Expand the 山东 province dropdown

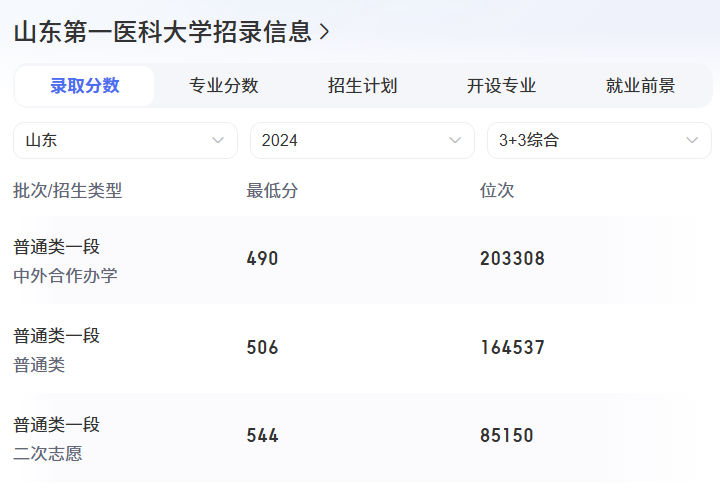pyautogui.click(x=125, y=140)
